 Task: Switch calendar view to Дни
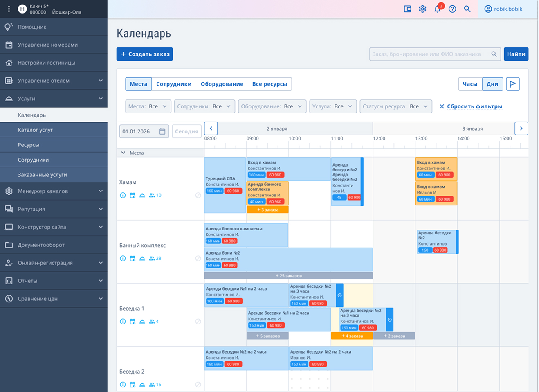pos(492,84)
